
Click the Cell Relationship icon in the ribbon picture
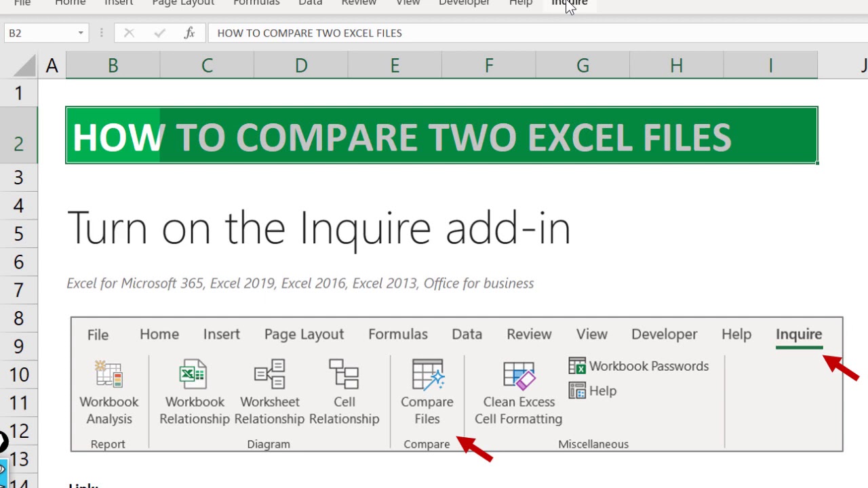(344, 375)
